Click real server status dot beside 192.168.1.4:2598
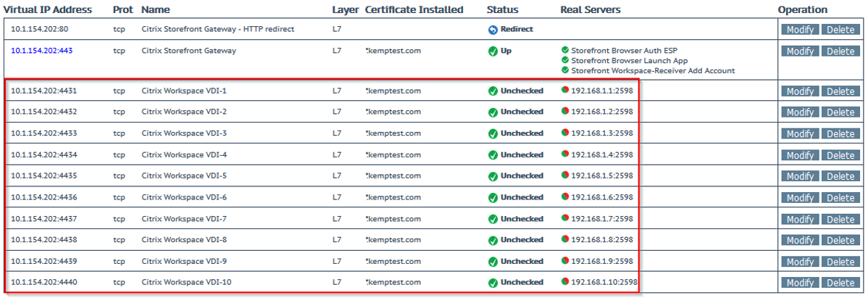 tap(565, 154)
